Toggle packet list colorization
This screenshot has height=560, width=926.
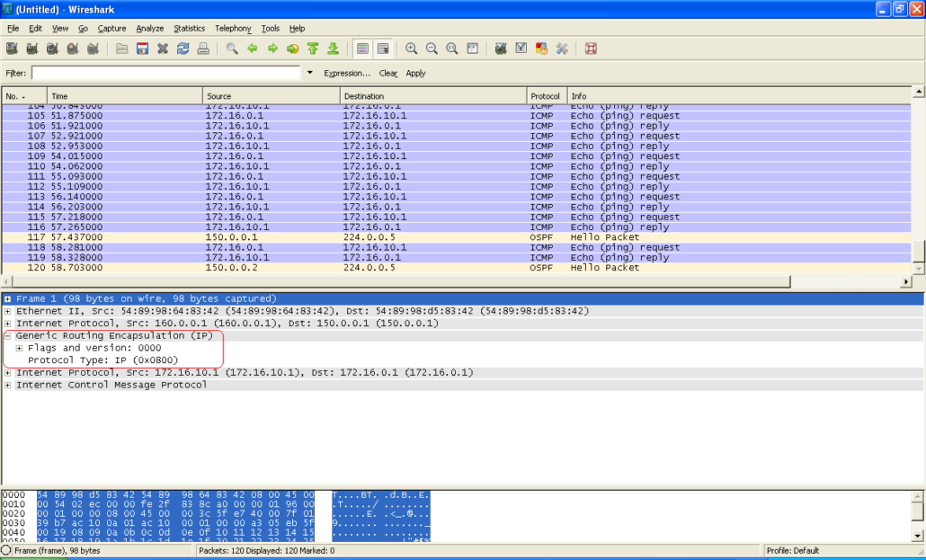pos(362,48)
